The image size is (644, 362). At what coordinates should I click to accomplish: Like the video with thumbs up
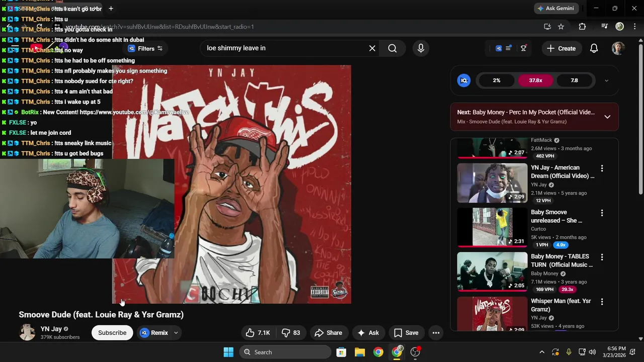click(258, 333)
